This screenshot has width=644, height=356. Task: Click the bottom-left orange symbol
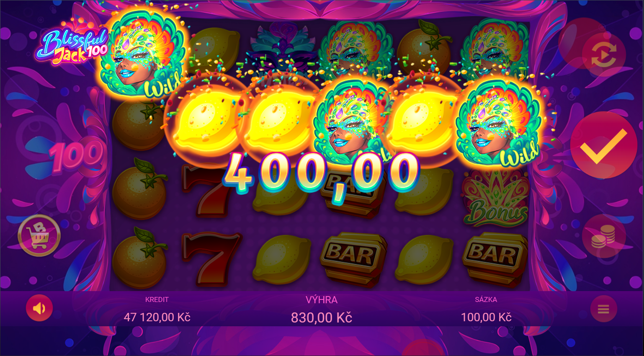[x=139, y=257]
